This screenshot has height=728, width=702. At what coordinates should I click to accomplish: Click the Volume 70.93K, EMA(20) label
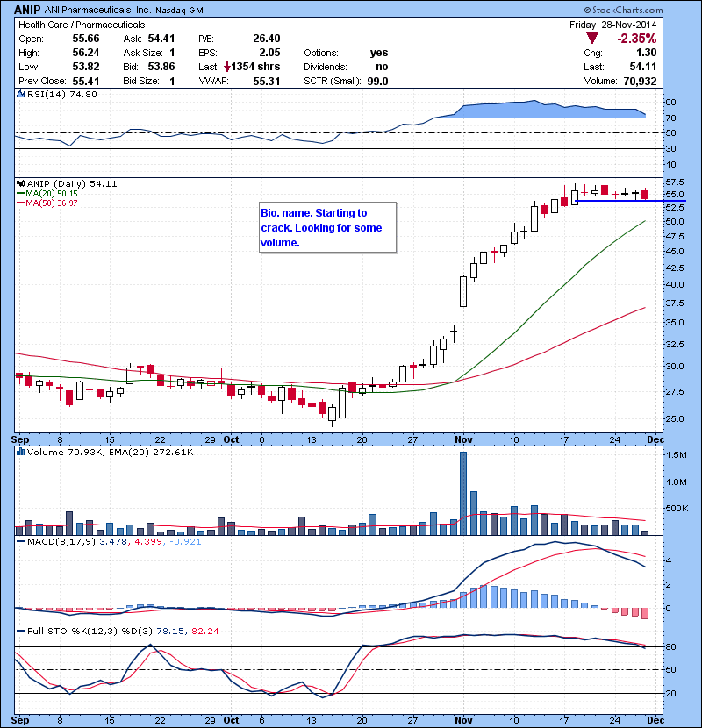click(x=110, y=453)
